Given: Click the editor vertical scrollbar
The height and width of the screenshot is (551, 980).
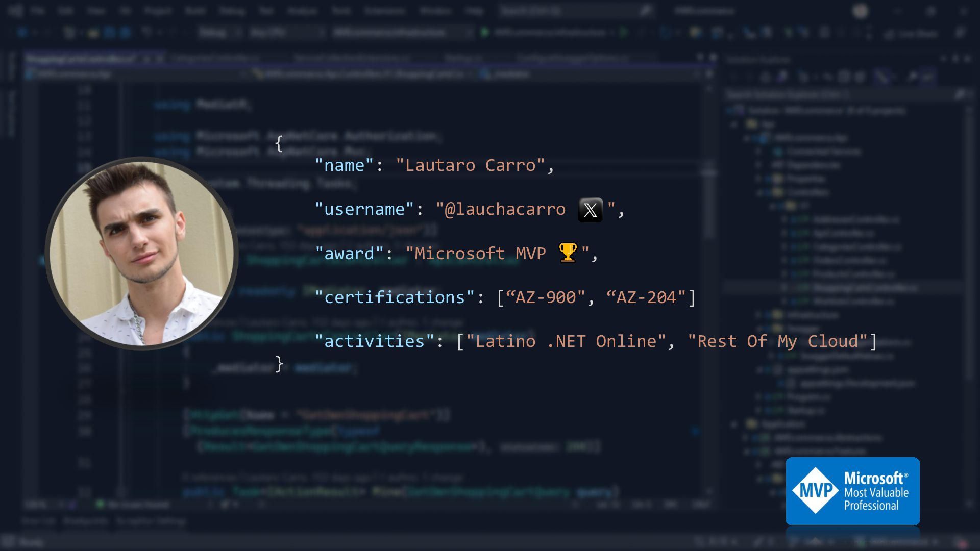Looking at the screenshot, I should pyautogui.click(x=709, y=204).
